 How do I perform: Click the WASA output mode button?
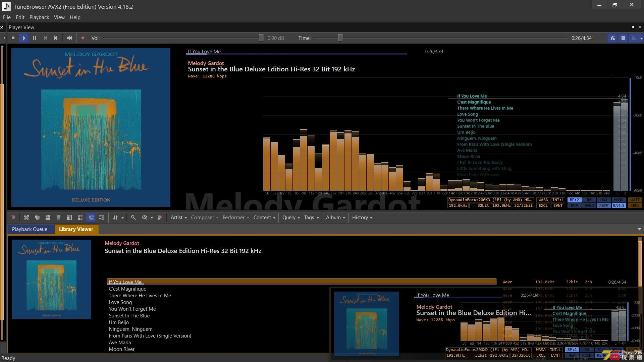pyautogui.click(x=543, y=200)
